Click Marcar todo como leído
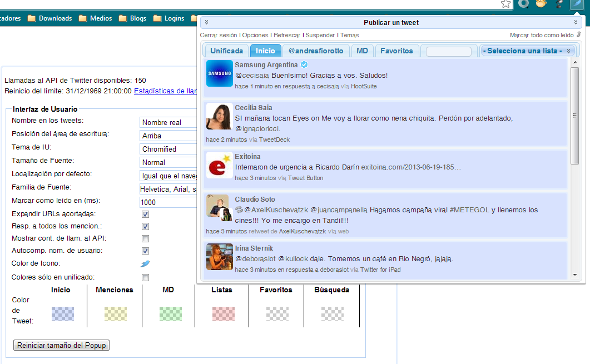 (542, 35)
